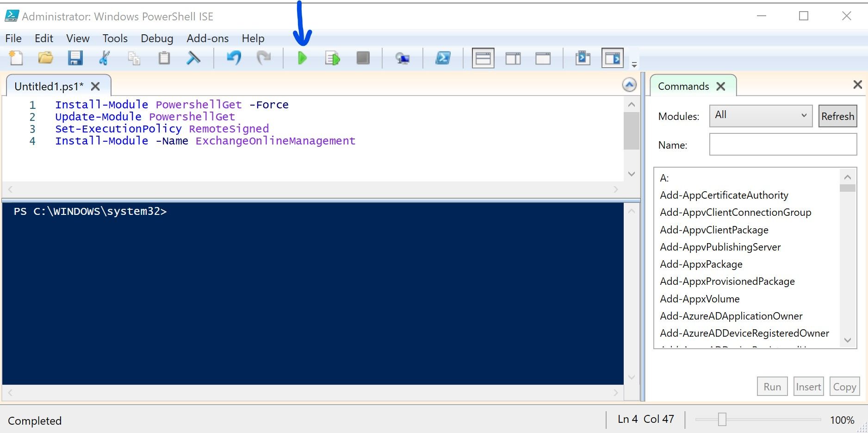Image resolution: width=868 pixels, height=433 pixels.
Task: Open the File menu
Action: tap(13, 38)
